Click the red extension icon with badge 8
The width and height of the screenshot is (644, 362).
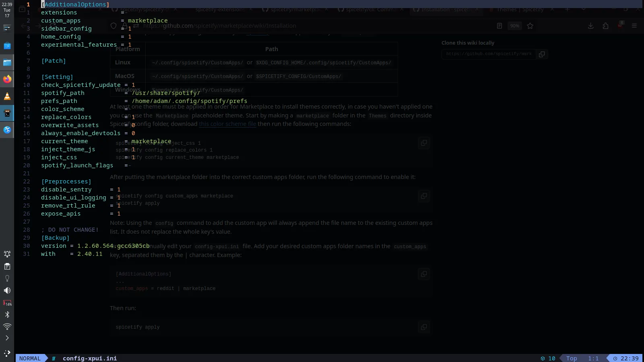(620, 25)
